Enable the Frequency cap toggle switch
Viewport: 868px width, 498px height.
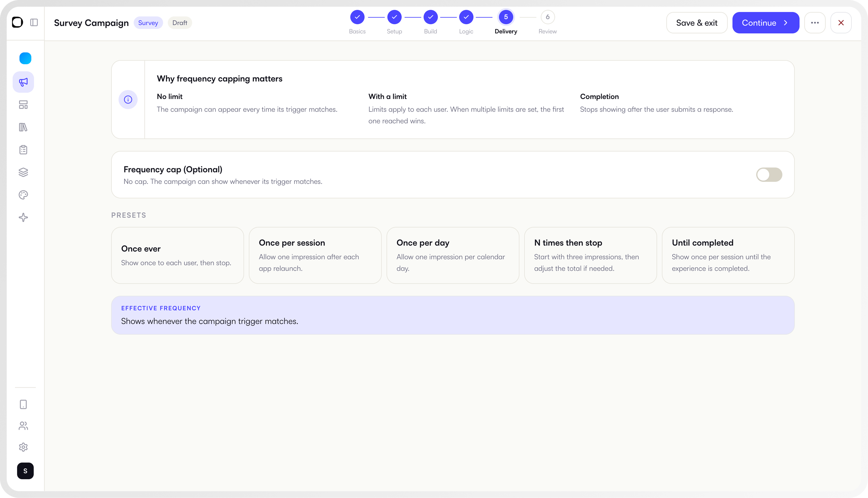769,175
